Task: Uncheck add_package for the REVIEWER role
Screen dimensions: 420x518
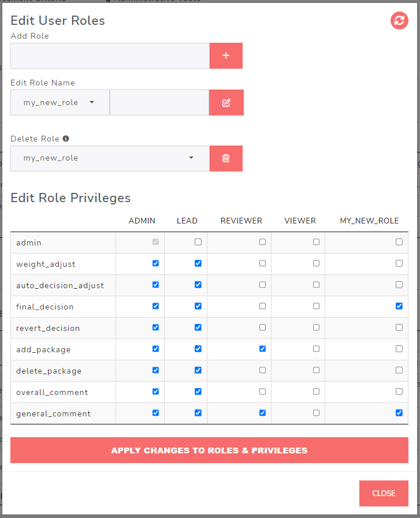Action: (x=262, y=349)
